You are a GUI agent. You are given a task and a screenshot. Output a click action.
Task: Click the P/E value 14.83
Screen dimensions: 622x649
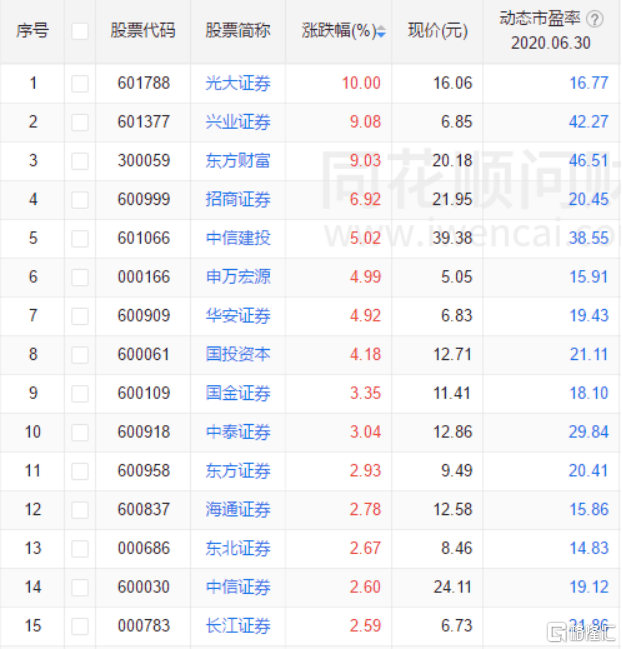[589, 548]
